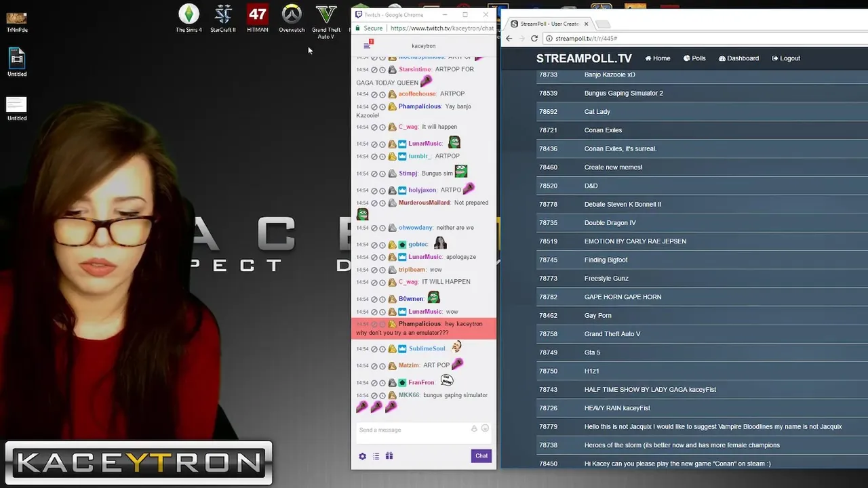Open the Grand Theft Auto V shortcut
Screen dimensions: 868x488
(326, 22)
